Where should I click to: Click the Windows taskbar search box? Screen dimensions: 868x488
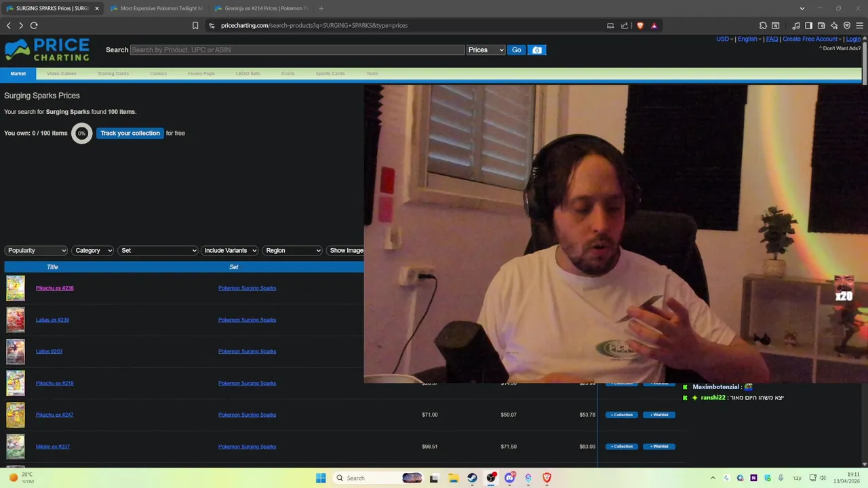point(377,478)
